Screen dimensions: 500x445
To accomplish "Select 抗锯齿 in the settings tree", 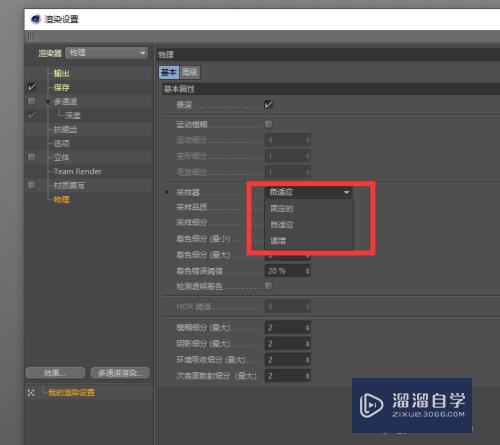I will [65, 129].
